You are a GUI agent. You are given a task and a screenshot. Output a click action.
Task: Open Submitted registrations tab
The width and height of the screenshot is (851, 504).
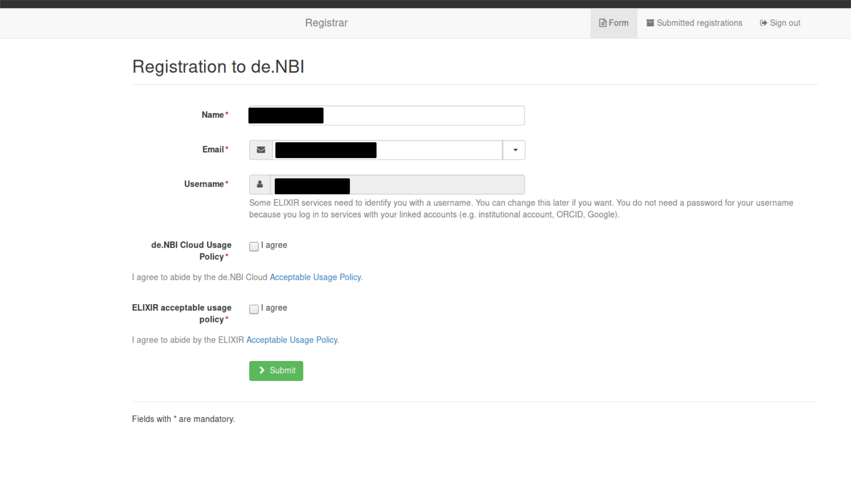point(694,23)
